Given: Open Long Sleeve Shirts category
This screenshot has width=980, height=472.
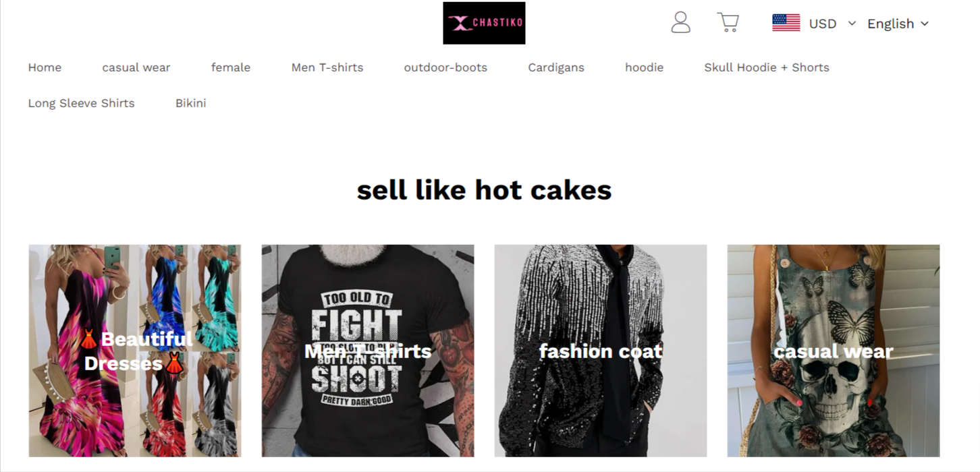Looking at the screenshot, I should (x=81, y=103).
